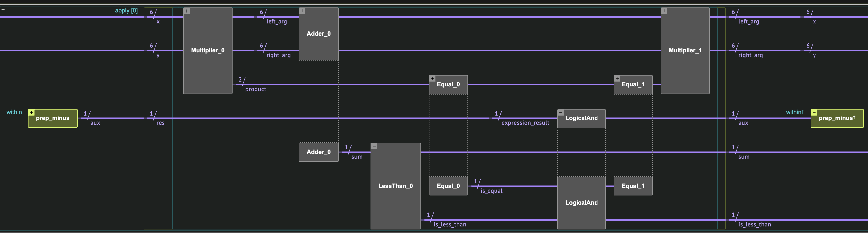Image resolution: width=868 pixels, height=233 pixels.
Task: Collapse the apply [0] block with its minus icon
Action: [3, 10]
